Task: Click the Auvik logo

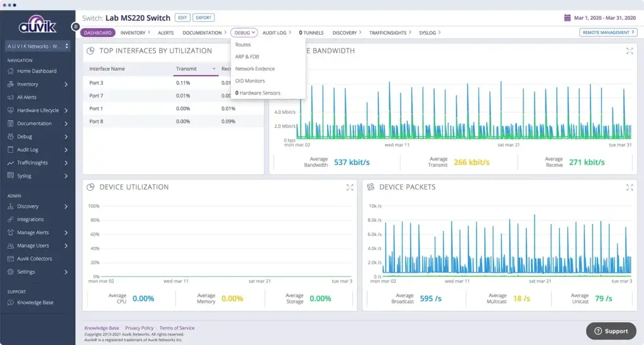Action: coord(37,25)
